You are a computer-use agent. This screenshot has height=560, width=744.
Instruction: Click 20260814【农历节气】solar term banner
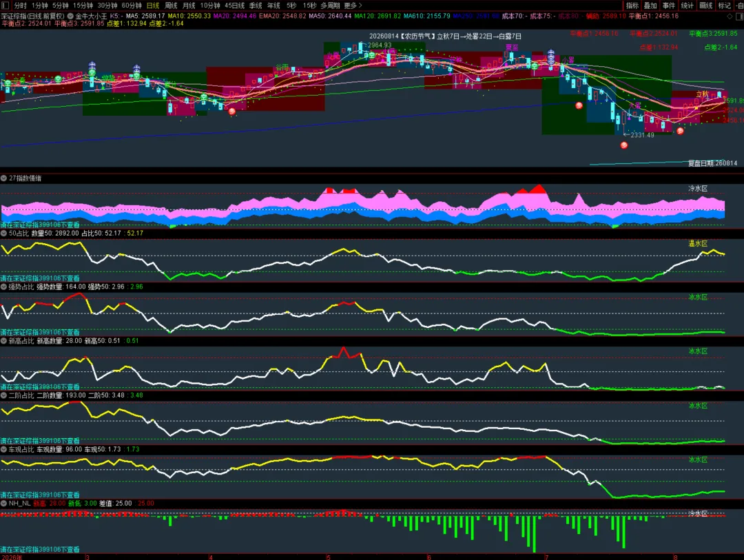tap(445, 36)
